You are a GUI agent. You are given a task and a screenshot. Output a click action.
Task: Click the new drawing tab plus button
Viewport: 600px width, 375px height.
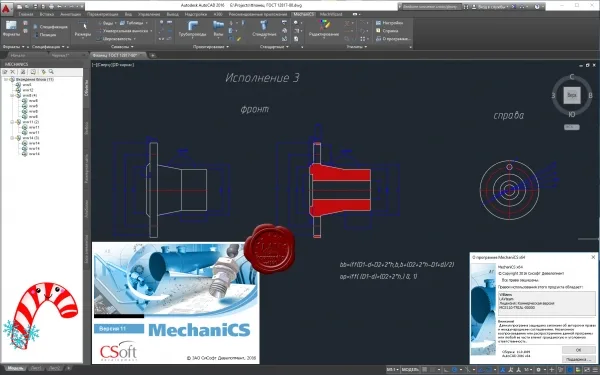pyautogui.click(x=152, y=55)
